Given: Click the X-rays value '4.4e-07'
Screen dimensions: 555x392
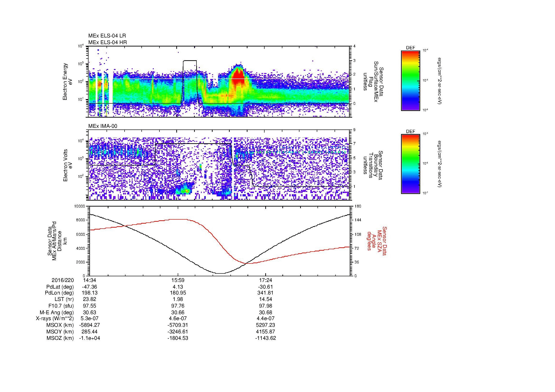Looking at the screenshot, I should (x=266, y=318).
